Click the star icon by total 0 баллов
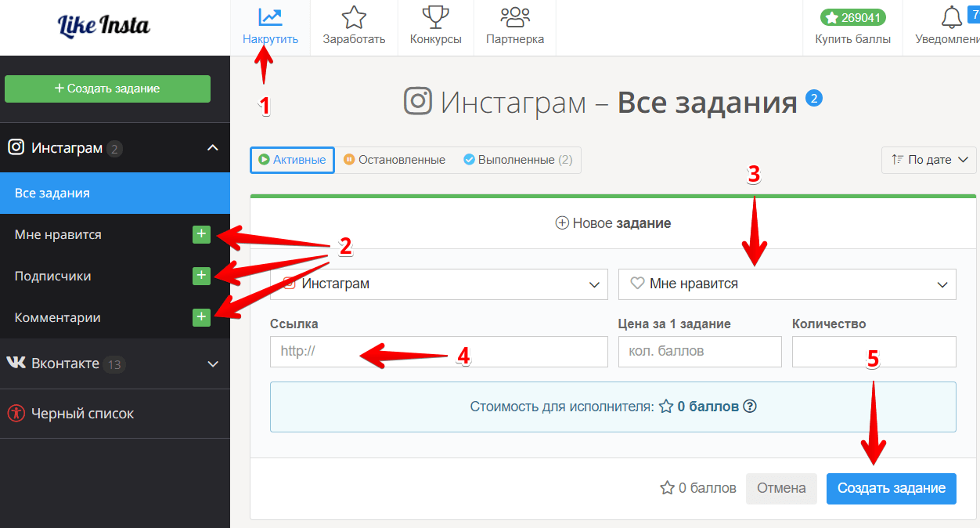The width and height of the screenshot is (980, 528). tap(668, 488)
